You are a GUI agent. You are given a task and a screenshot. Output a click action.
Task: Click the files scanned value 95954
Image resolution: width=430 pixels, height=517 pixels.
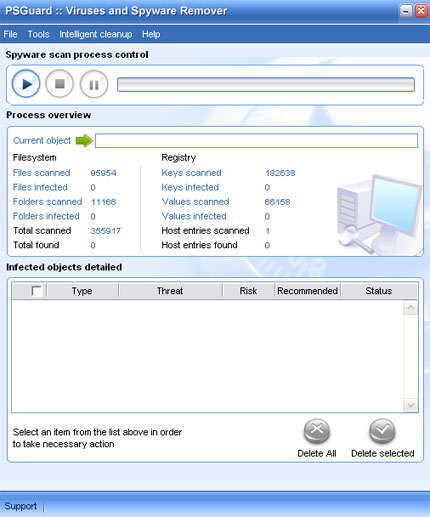click(x=103, y=173)
